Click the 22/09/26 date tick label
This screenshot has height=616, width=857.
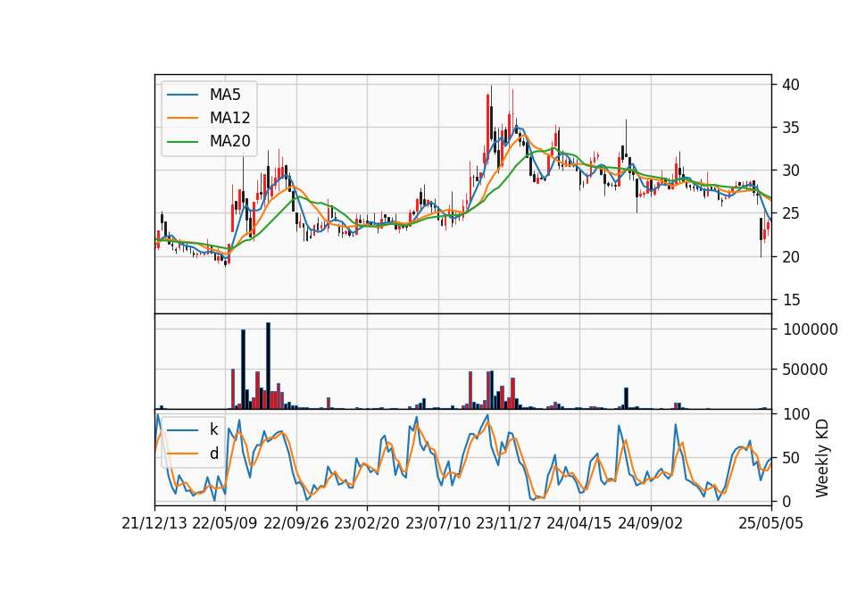296,524
